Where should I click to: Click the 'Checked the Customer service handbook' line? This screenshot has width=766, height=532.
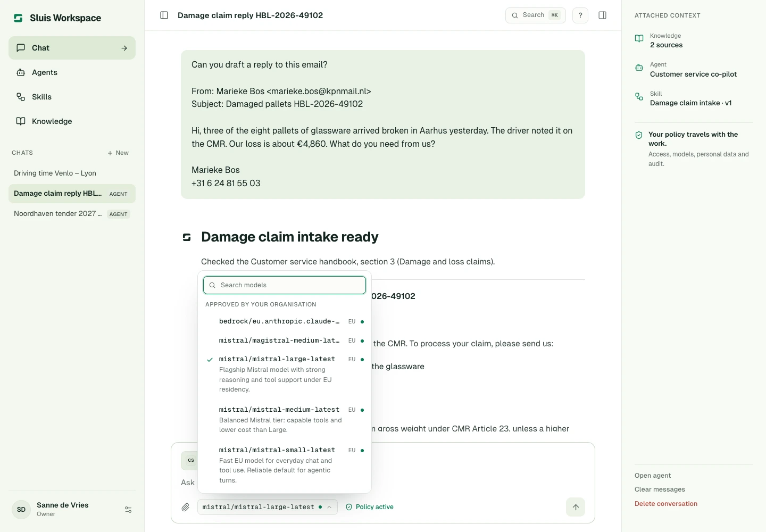click(x=348, y=262)
